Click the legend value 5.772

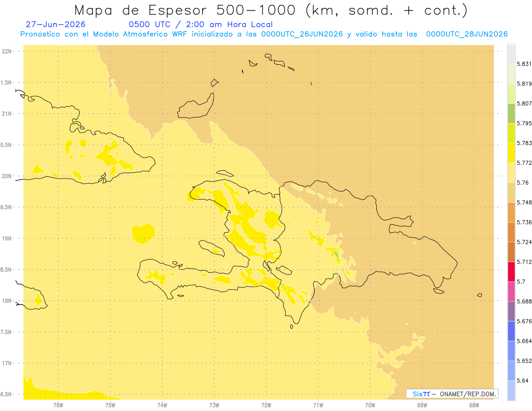pyautogui.click(x=524, y=163)
